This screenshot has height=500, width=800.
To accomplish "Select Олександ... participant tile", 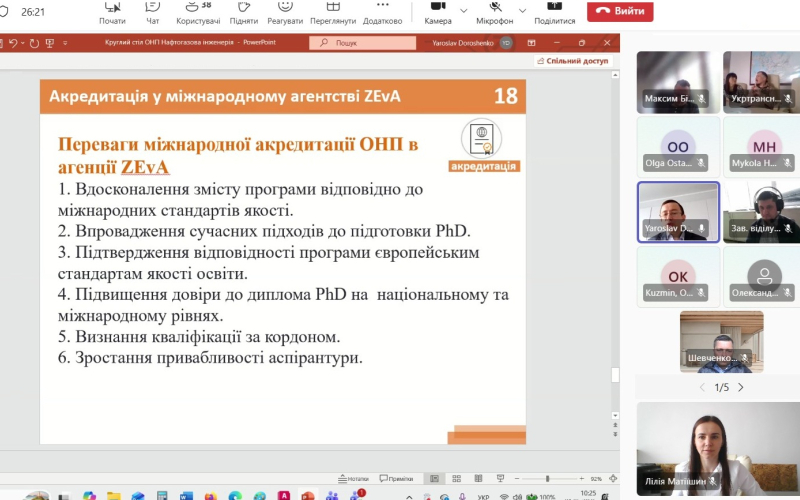I will coord(761,277).
